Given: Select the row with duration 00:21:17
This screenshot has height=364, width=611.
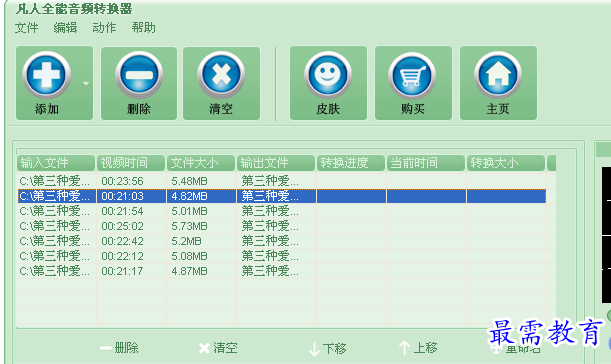Looking at the screenshot, I should [x=282, y=271].
